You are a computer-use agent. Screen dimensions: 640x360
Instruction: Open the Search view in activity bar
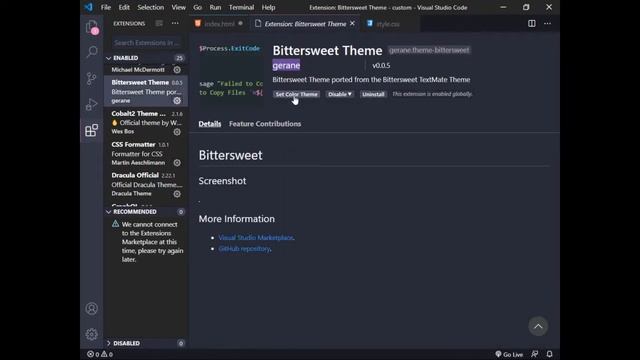(x=92, y=52)
